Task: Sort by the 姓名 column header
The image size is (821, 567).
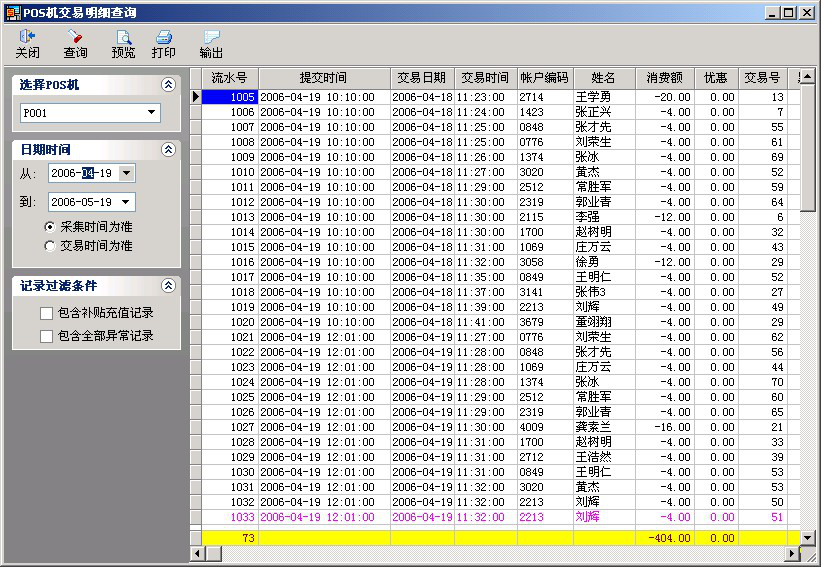Action: click(x=603, y=78)
